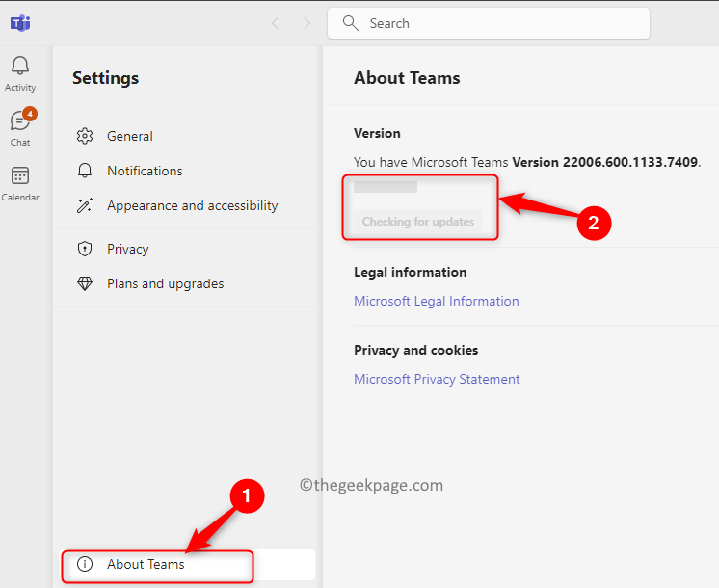Open the Chat icon with notification badge
Image resolution: width=719 pixels, height=588 pixels.
[20, 120]
